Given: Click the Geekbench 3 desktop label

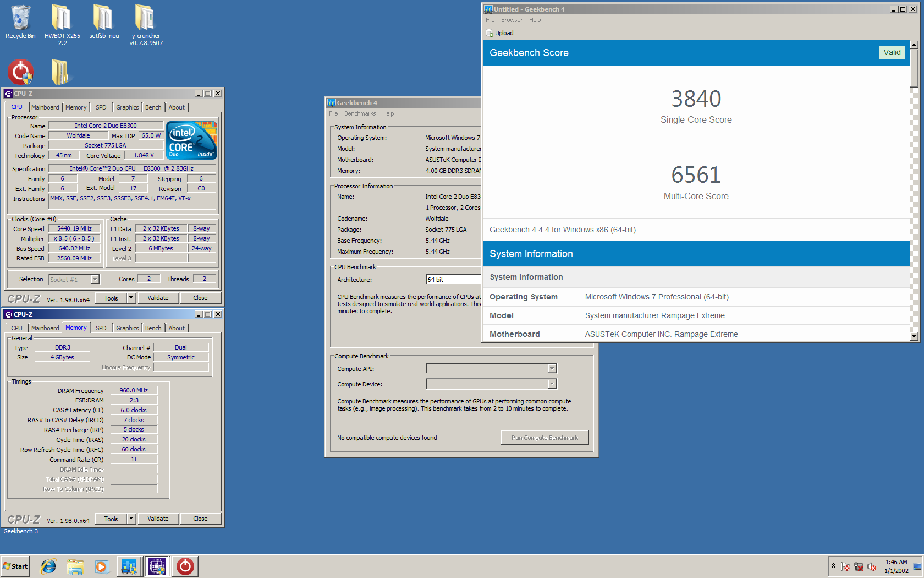Looking at the screenshot, I should click(x=21, y=531).
